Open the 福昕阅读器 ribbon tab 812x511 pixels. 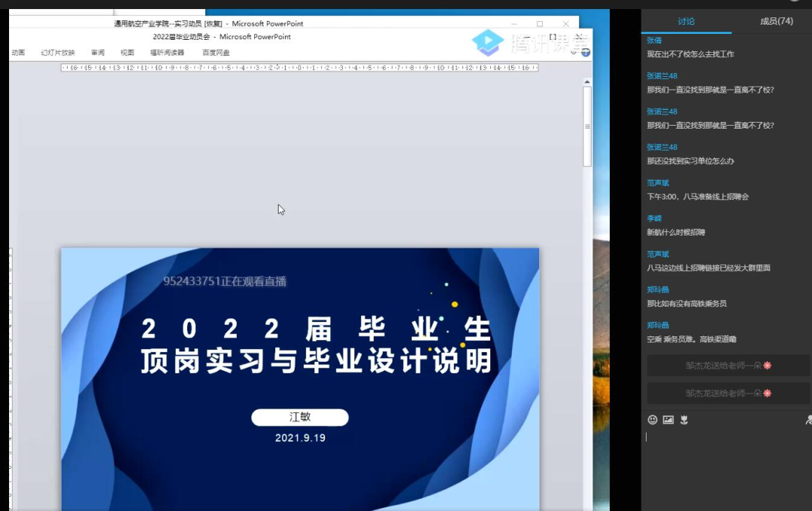pyautogui.click(x=167, y=53)
